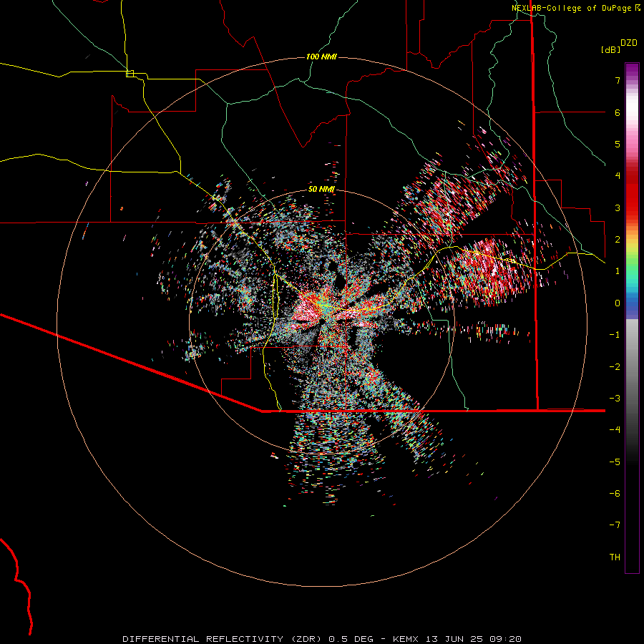Viewport: 644px width, 644px height.
Task: Click the 0.5 DEG elevation text
Action: coord(351,639)
